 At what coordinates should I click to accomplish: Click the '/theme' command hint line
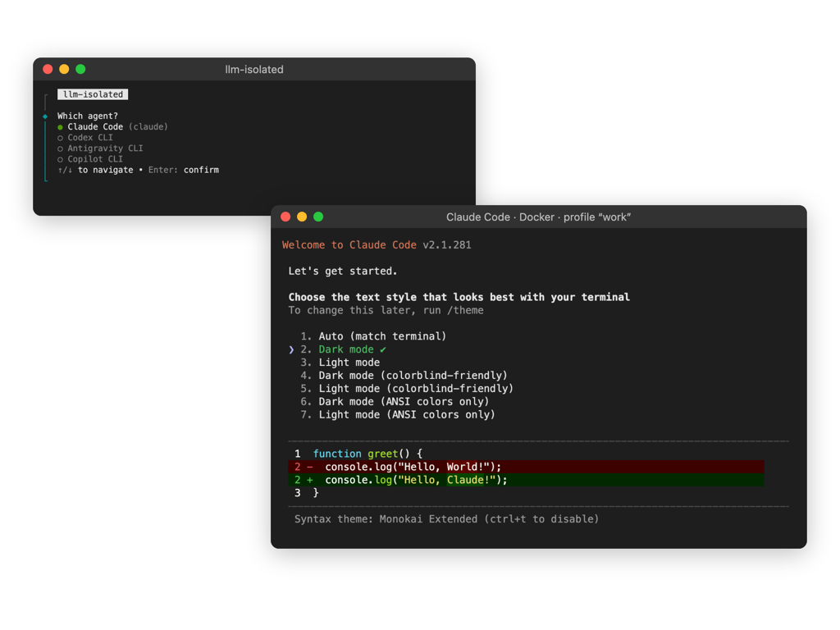click(386, 310)
